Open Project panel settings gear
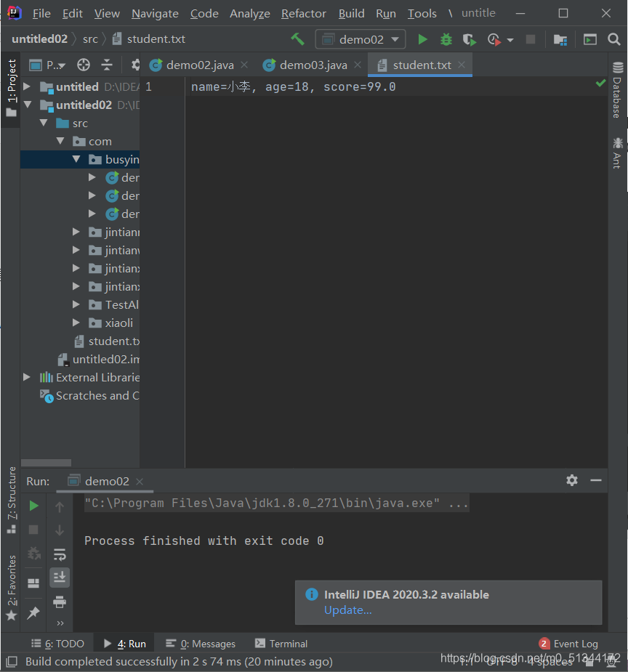Image resolution: width=628 pixels, height=672 pixels. click(135, 65)
